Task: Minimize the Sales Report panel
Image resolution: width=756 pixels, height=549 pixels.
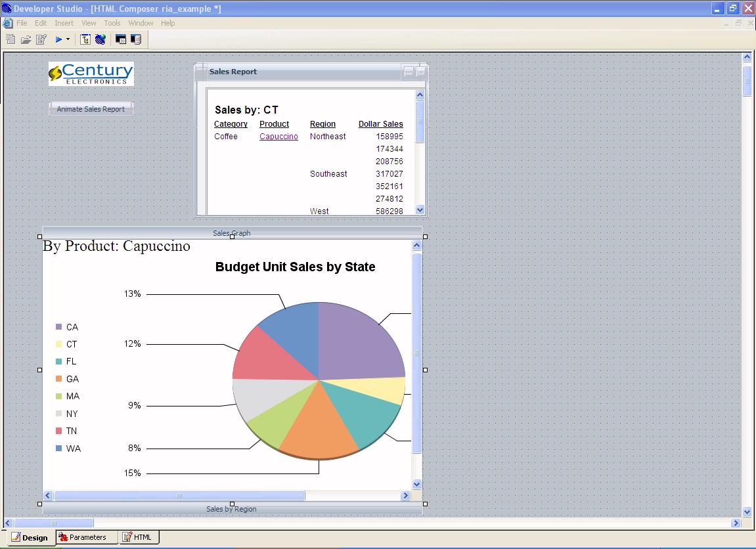Action: pyautogui.click(x=409, y=72)
